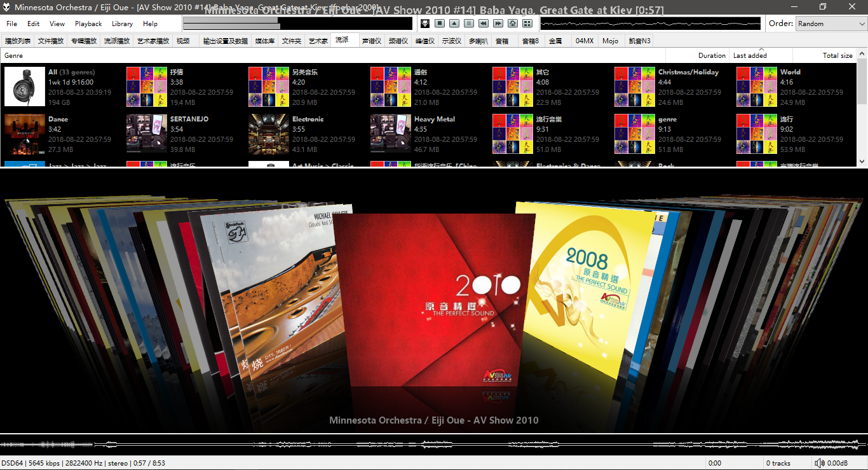Open the Order dropdown showing Random
Screen dimensions: 868x470
(831, 24)
